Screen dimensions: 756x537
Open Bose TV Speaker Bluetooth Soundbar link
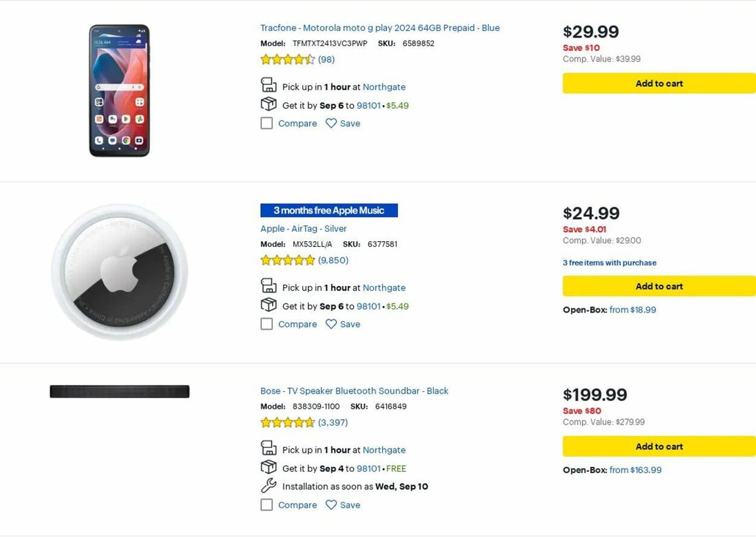354,391
